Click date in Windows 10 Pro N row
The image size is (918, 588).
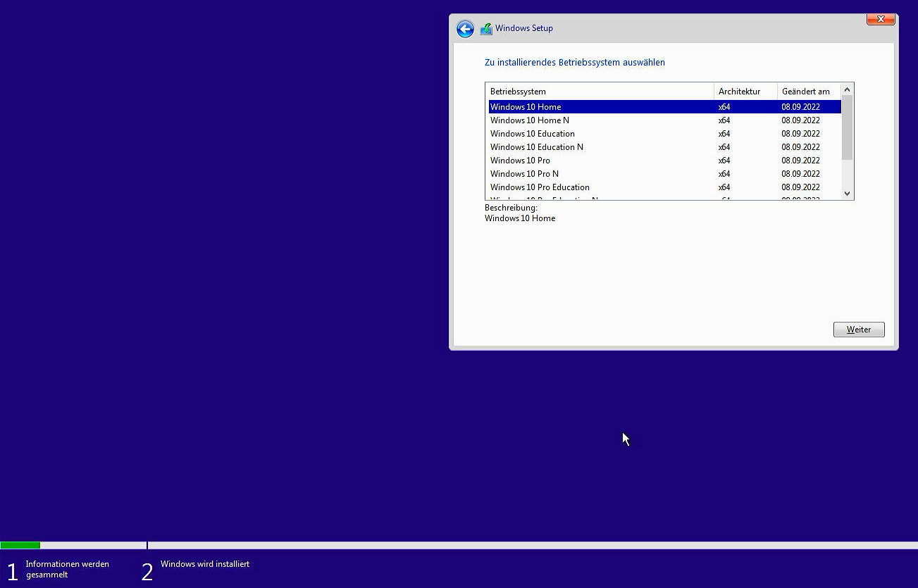pyautogui.click(x=800, y=174)
